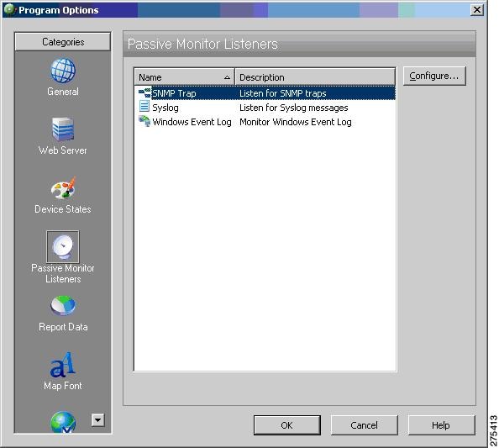Sort listeners by Name column header
This screenshot has width=499, height=448.
coord(184,77)
